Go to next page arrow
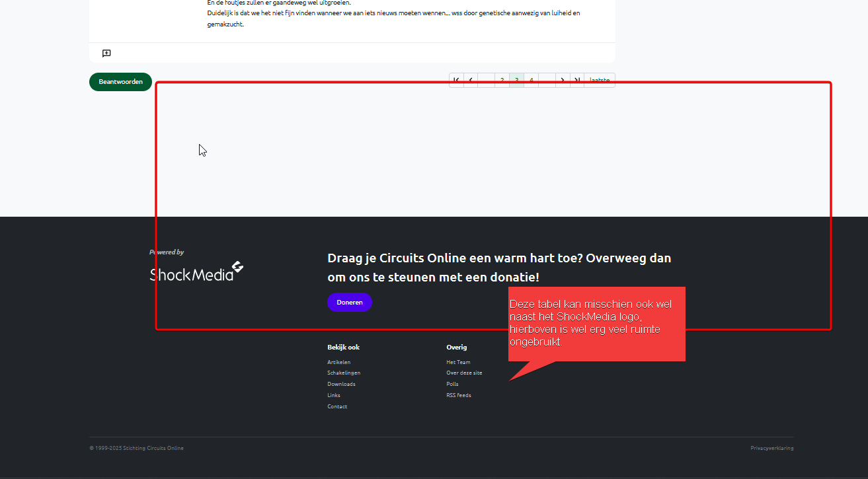 click(563, 80)
